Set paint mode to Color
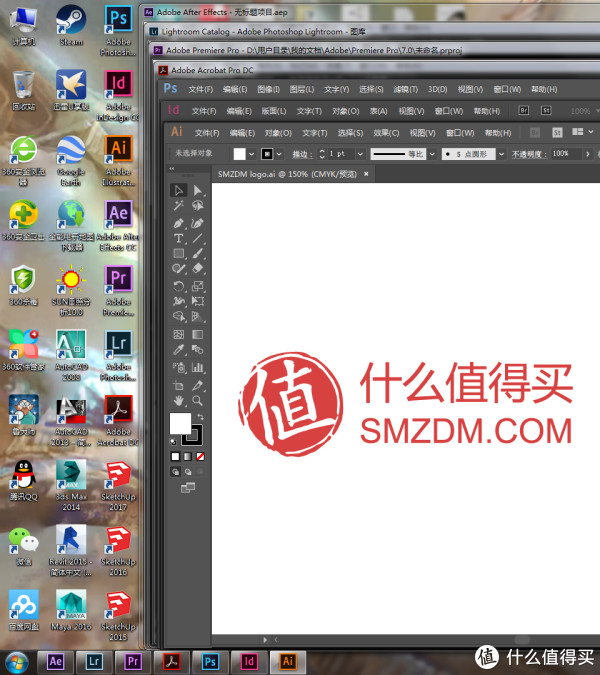The image size is (600, 675). click(175, 456)
